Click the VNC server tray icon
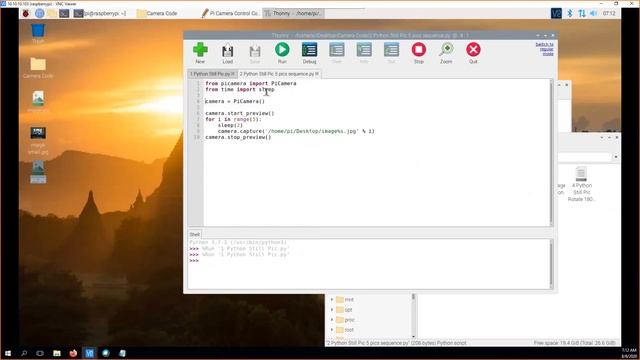 (556, 13)
